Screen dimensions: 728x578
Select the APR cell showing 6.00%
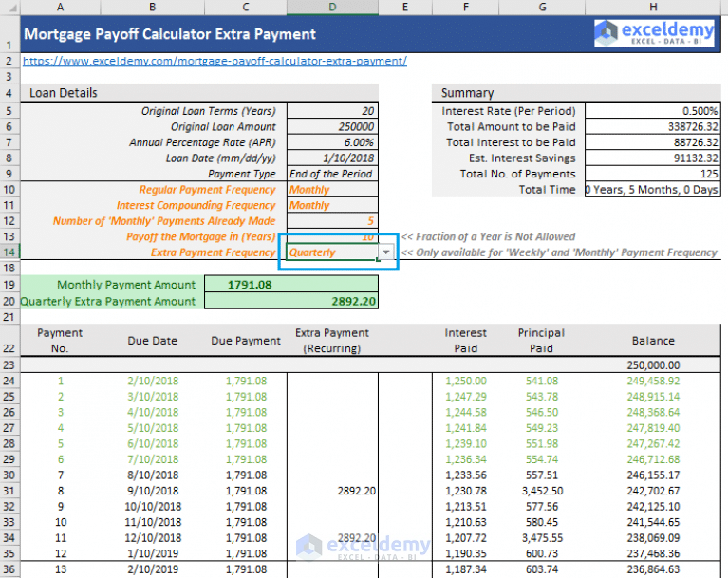click(332, 142)
